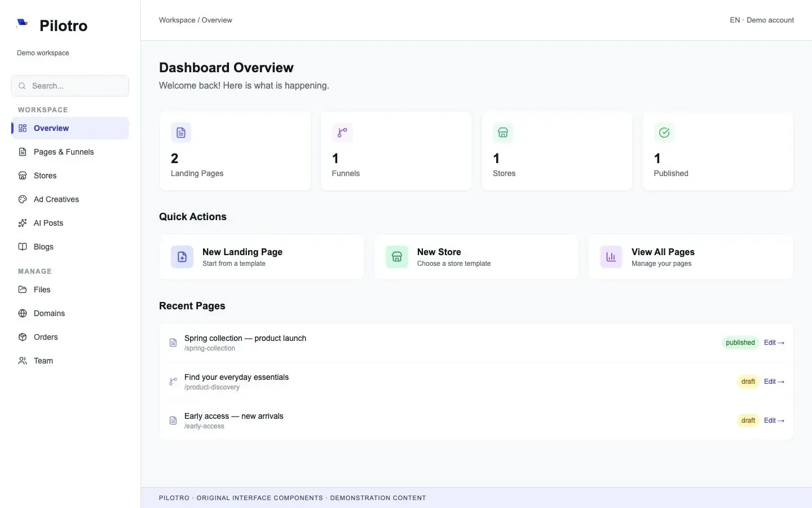Click the Stores storefront stat icon

tap(503, 133)
